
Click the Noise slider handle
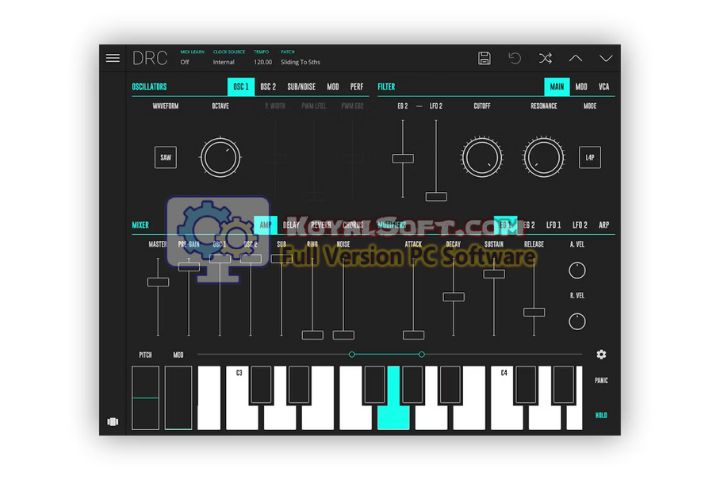(343, 335)
